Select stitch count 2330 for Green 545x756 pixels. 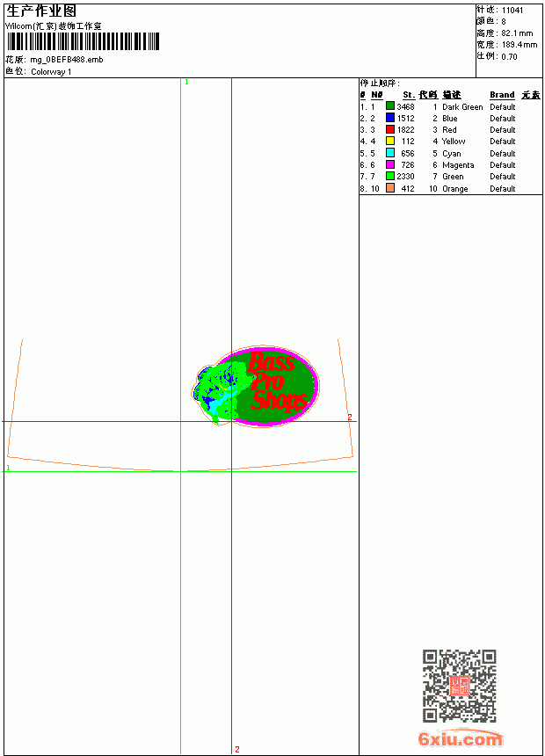pos(405,177)
